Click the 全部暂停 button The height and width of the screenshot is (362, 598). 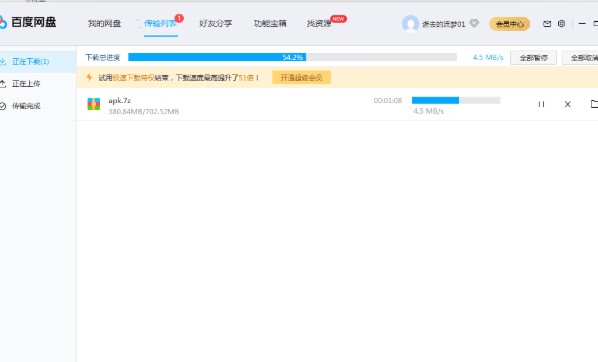(534, 58)
